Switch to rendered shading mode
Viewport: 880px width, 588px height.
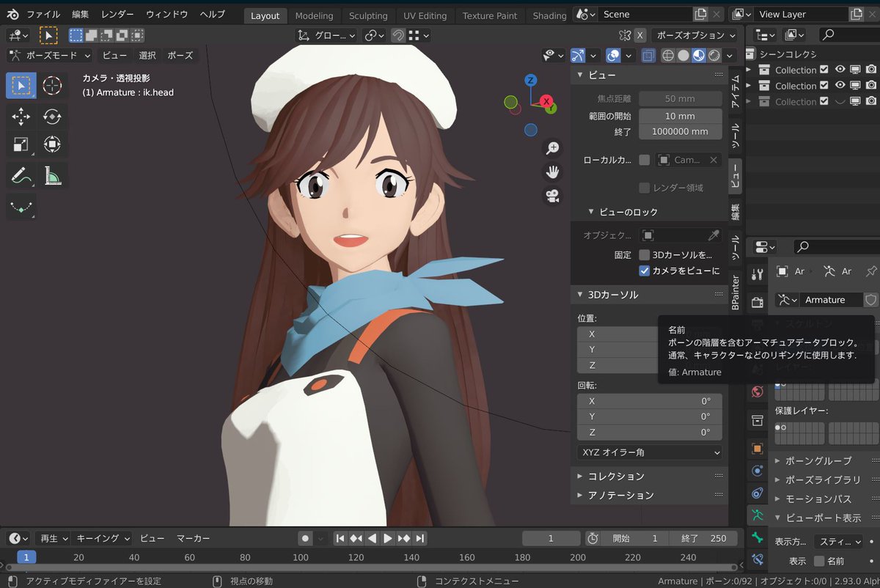pos(714,56)
